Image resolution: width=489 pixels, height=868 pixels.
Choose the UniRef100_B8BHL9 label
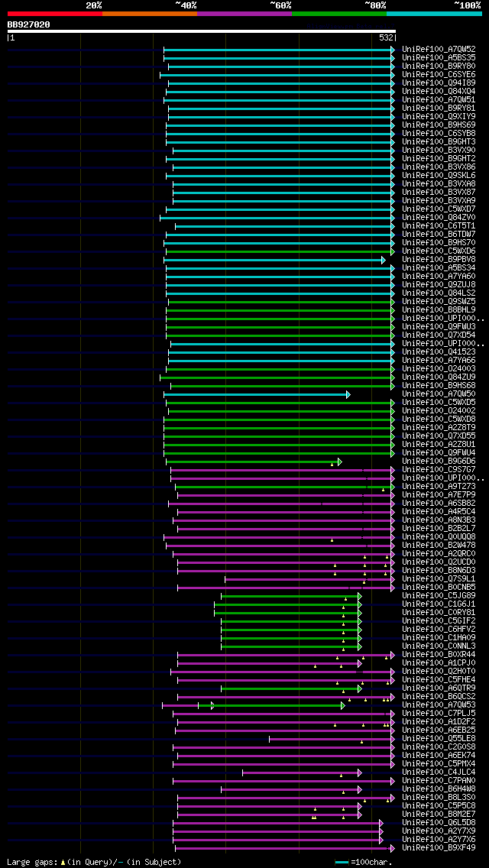pos(439,310)
